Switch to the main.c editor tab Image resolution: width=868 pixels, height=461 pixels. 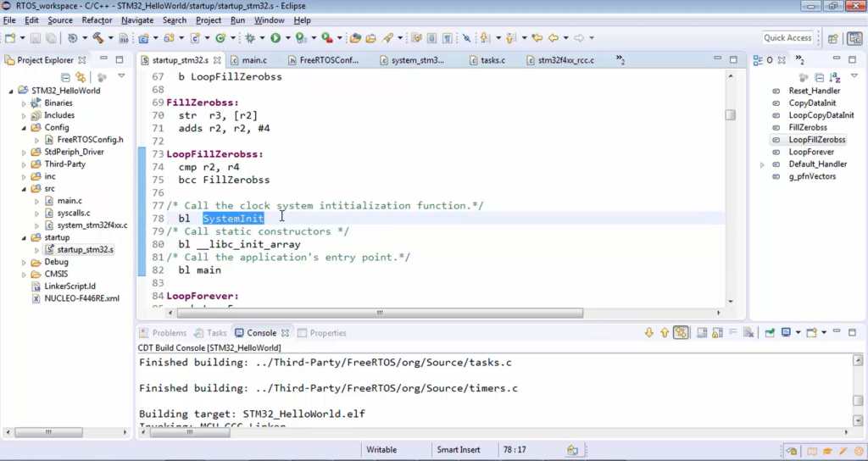coord(253,60)
